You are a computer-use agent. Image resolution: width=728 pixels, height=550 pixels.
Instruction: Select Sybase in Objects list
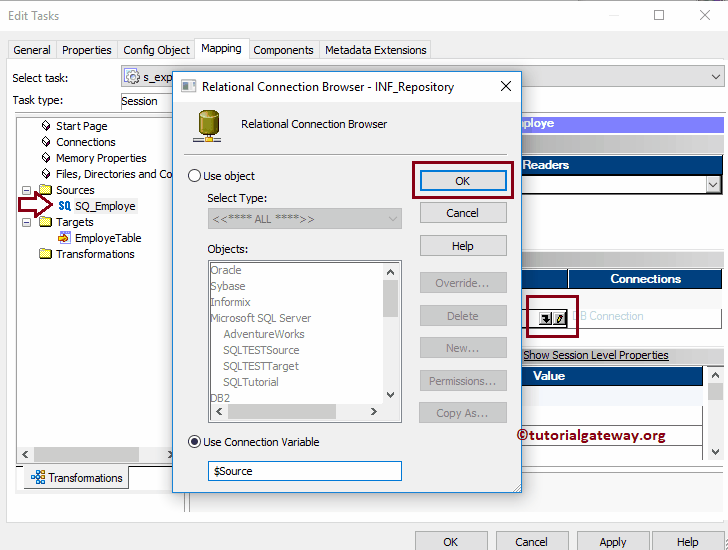coord(228,286)
